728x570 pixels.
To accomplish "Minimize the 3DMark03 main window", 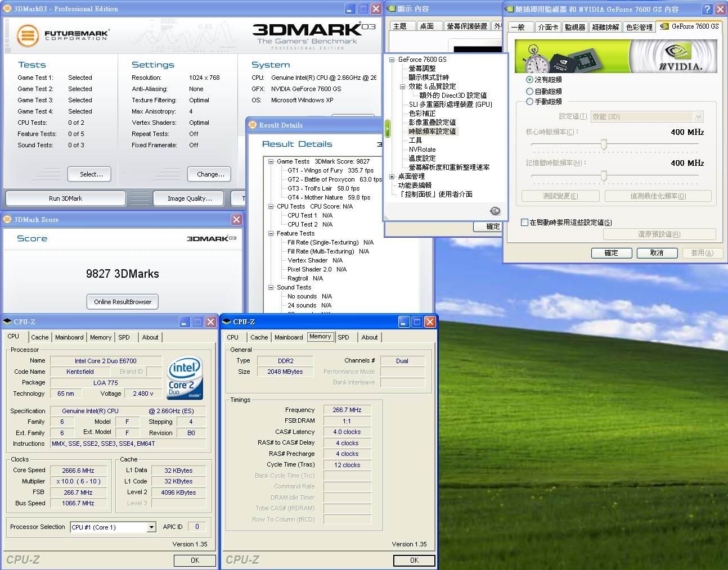I will pyautogui.click(x=350, y=8).
